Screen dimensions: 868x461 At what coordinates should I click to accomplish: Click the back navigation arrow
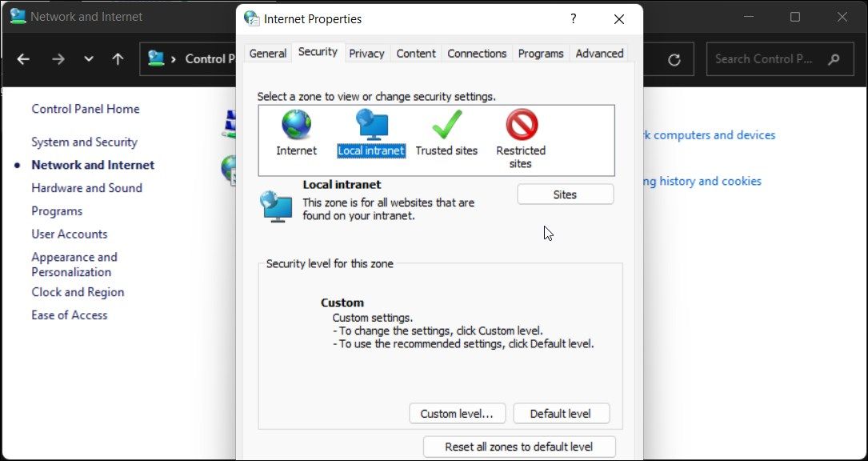click(x=22, y=58)
